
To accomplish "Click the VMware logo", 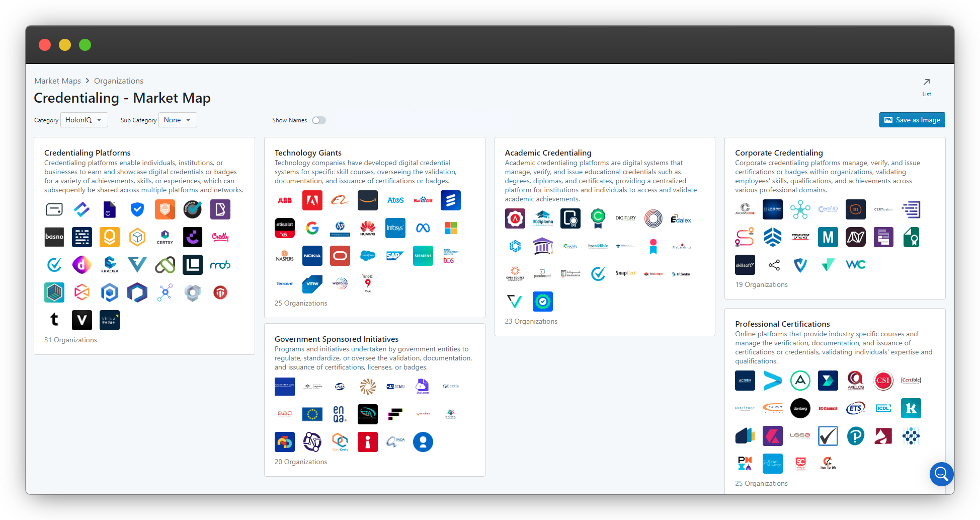I will pyautogui.click(x=312, y=283).
